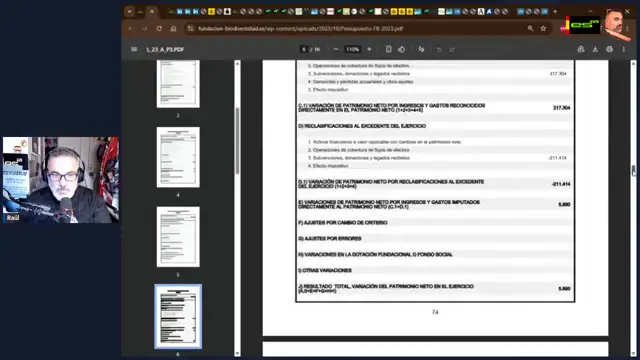Click value 5.890 in row E

pos(564,204)
